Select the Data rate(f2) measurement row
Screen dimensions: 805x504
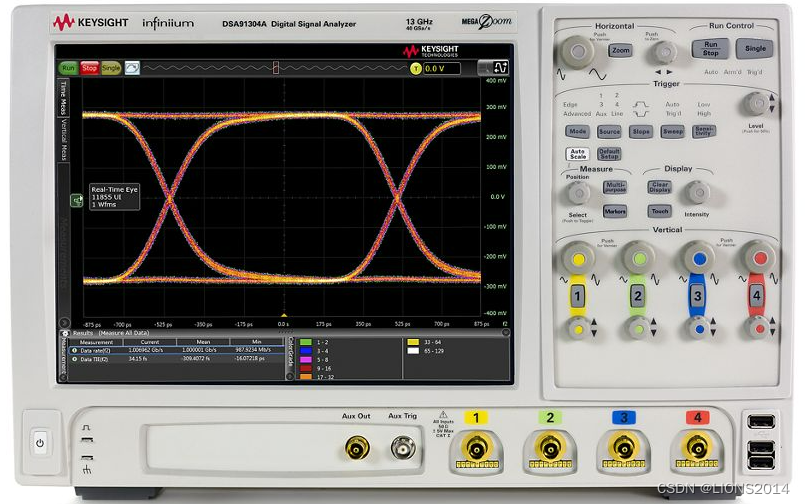coord(176,350)
